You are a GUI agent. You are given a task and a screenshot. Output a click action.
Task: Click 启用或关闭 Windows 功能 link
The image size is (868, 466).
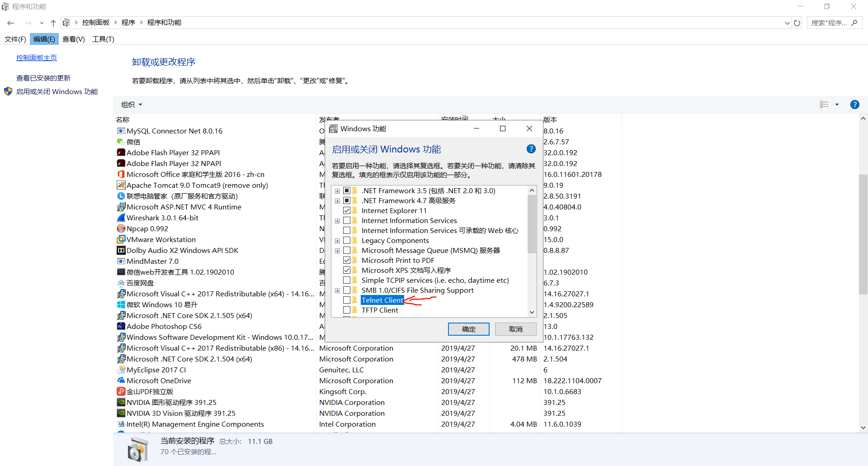click(x=57, y=92)
